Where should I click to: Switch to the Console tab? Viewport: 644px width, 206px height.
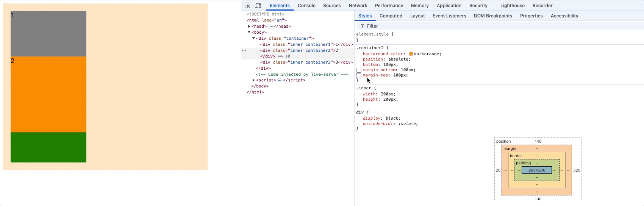click(306, 5)
